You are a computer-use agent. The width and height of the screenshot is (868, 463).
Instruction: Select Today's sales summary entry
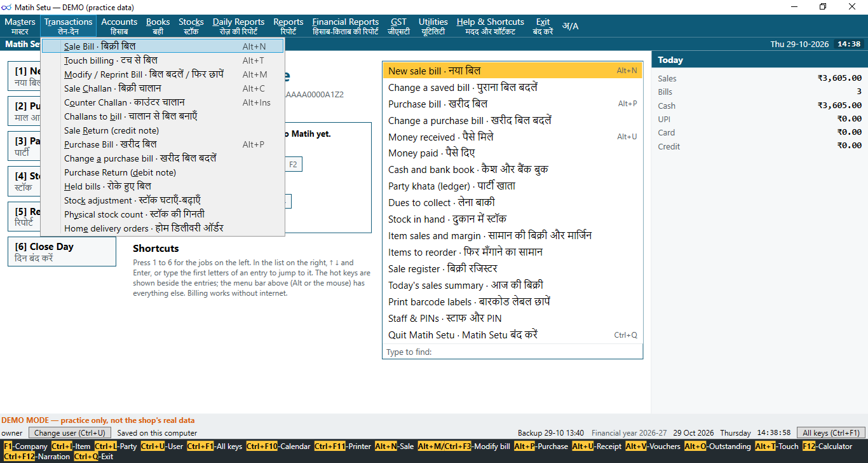click(x=513, y=286)
